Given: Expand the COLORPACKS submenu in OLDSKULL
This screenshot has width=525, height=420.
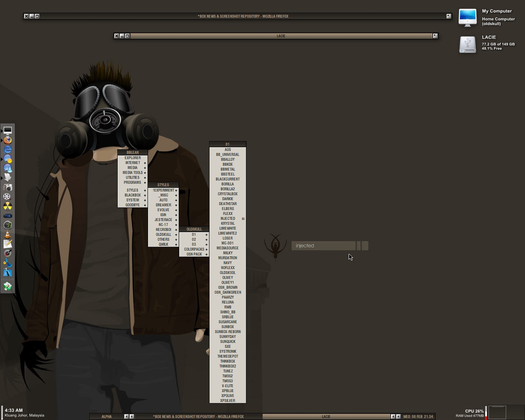Looking at the screenshot, I should click(194, 249).
